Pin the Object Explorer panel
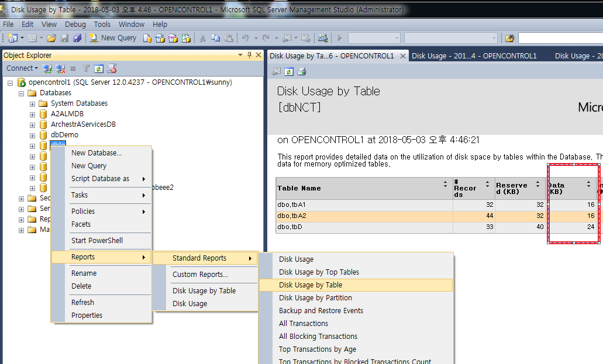The image size is (603, 364). point(249,55)
